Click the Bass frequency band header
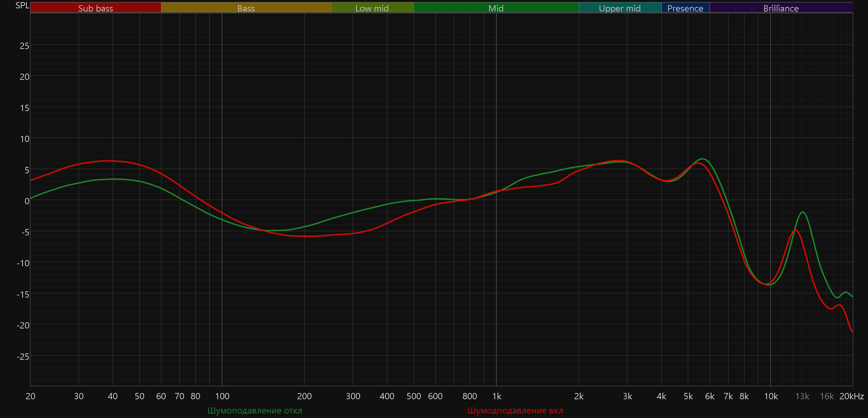Image resolution: width=868 pixels, height=418 pixels. (x=246, y=8)
